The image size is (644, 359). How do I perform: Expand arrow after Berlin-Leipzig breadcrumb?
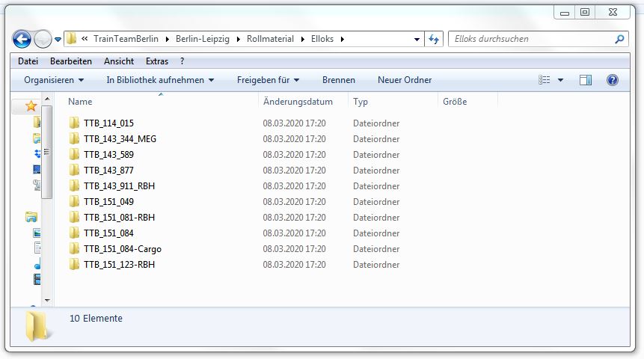pos(238,39)
